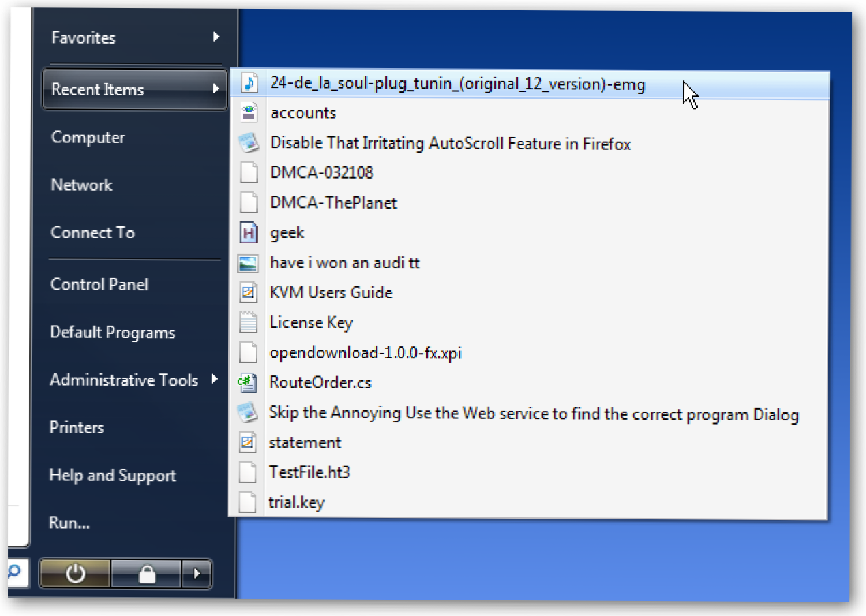
Task: Expand the Favorites submenu arrow
Action: pos(215,37)
